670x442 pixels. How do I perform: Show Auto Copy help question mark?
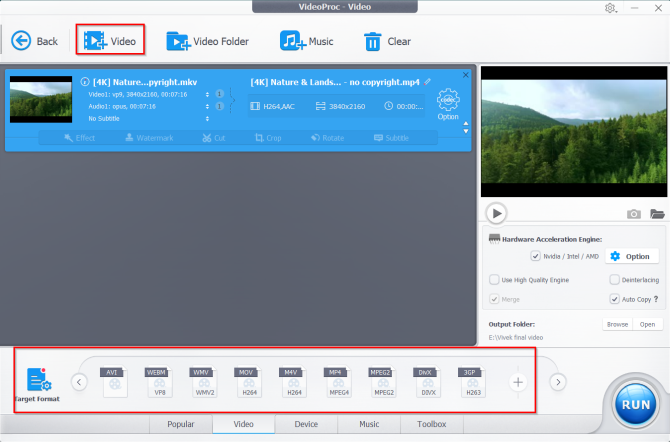656,299
